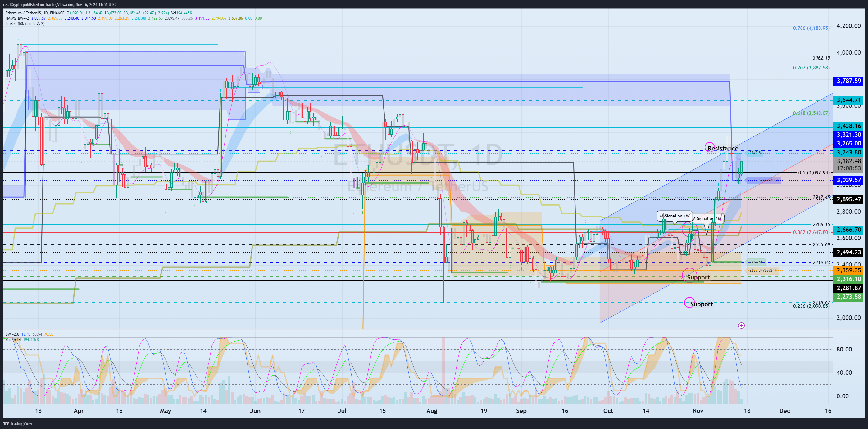Select the Resistance text annotation

[x=723, y=148]
